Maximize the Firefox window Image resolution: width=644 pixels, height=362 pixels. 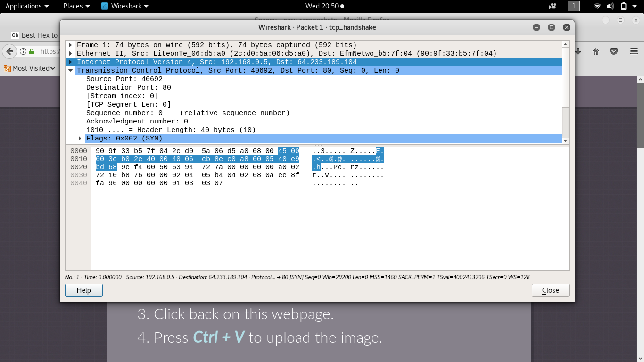621,20
